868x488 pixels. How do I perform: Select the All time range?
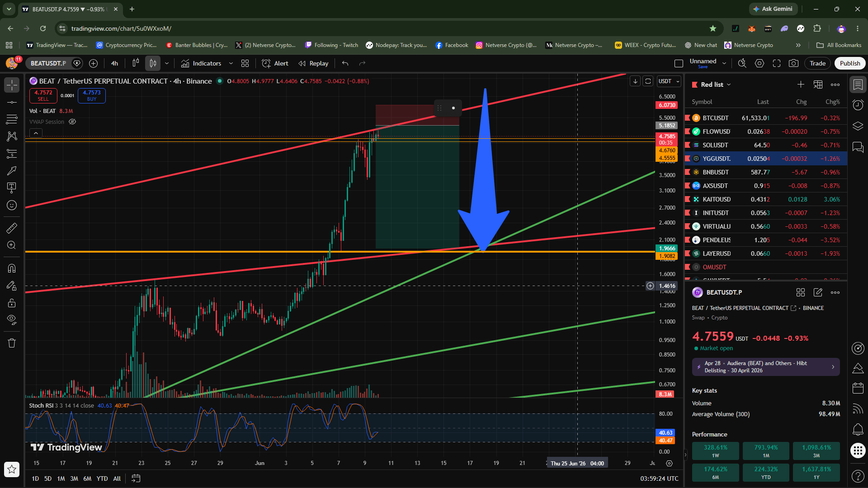[117, 479]
